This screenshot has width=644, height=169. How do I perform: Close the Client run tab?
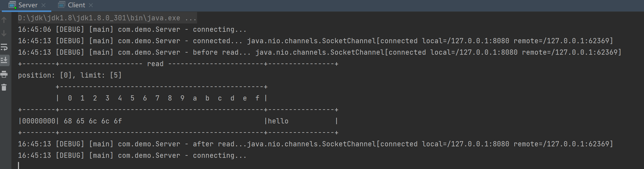pyautogui.click(x=91, y=5)
